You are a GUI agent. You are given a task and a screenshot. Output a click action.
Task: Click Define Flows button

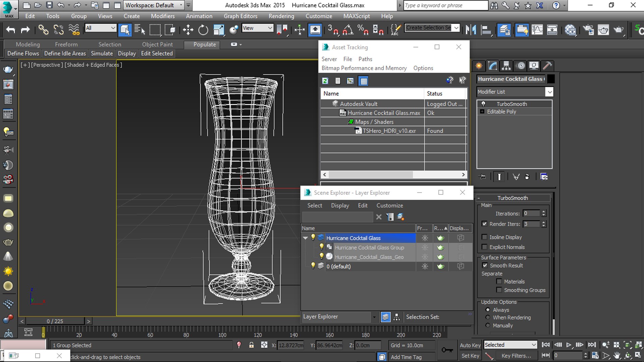23,53
